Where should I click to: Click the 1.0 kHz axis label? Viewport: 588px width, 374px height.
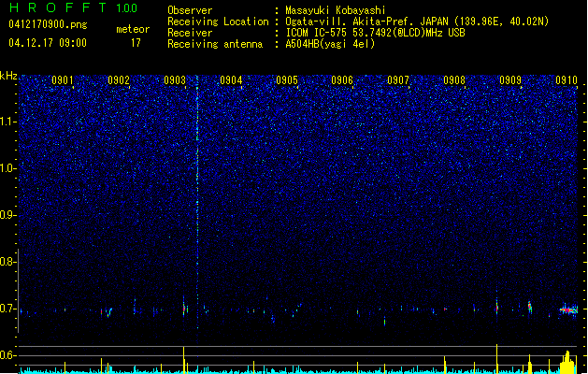coord(8,168)
